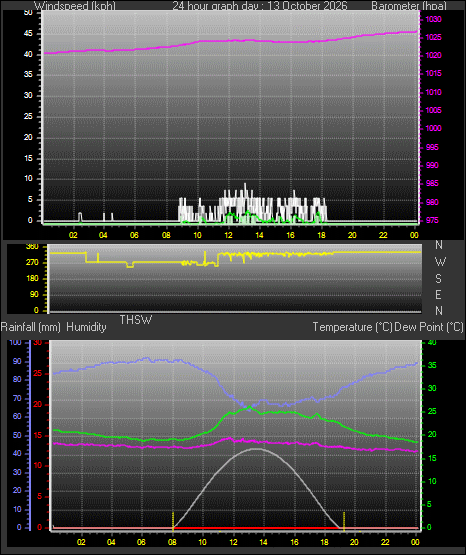Click the S compass direction label
The width and height of the screenshot is (466, 555).
(x=438, y=279)
